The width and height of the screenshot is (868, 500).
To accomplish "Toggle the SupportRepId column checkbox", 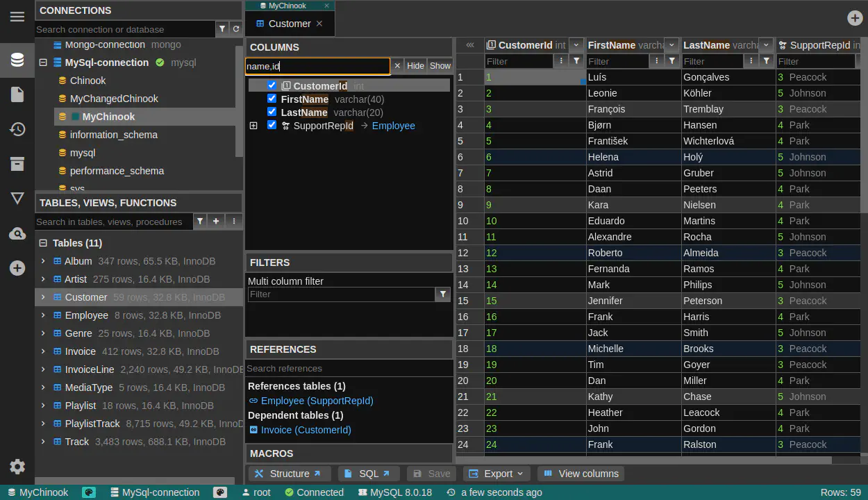I will pos(272,125).
